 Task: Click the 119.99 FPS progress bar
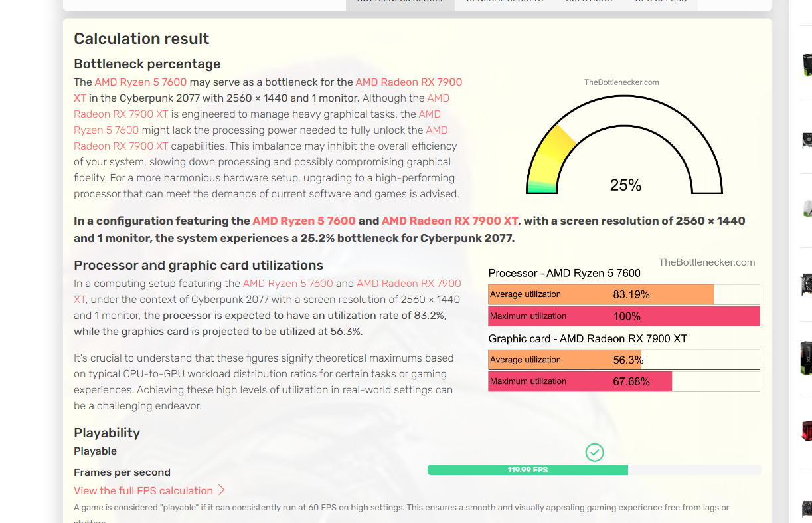(x=594, y=470)
